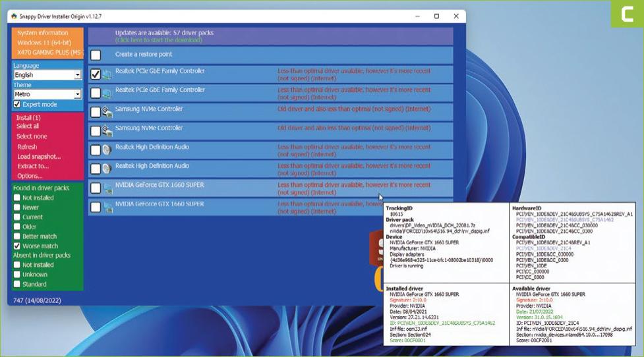Click display icon on first NVIDIA GeForce GTX 1660 row

pyautogui.click(x=107, y=188)
